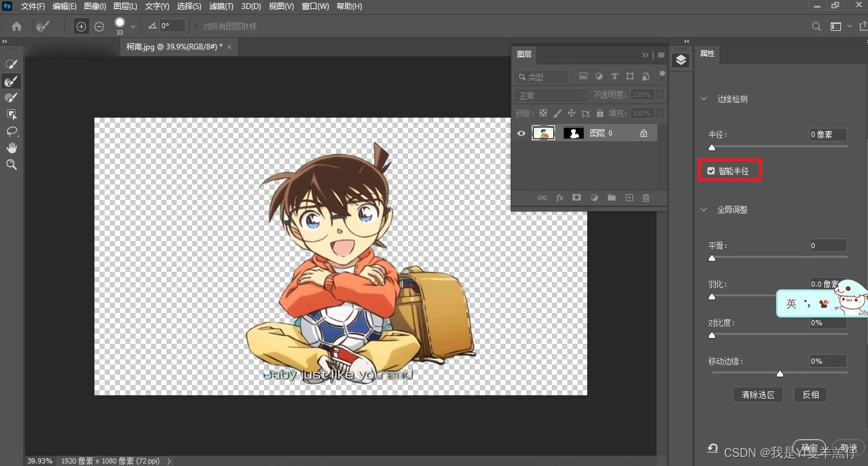Delete layer with trash icon
This screenshot has height=466, width=868.
[646, 198]
